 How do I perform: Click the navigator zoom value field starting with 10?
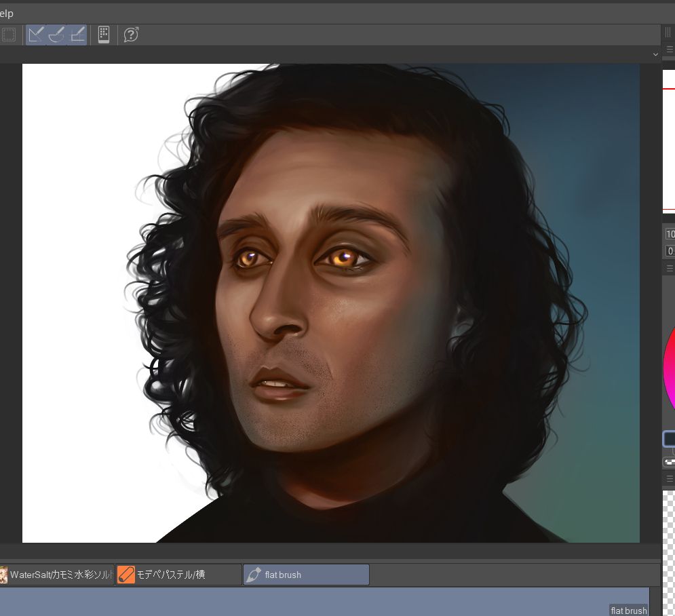pos(670,234)
